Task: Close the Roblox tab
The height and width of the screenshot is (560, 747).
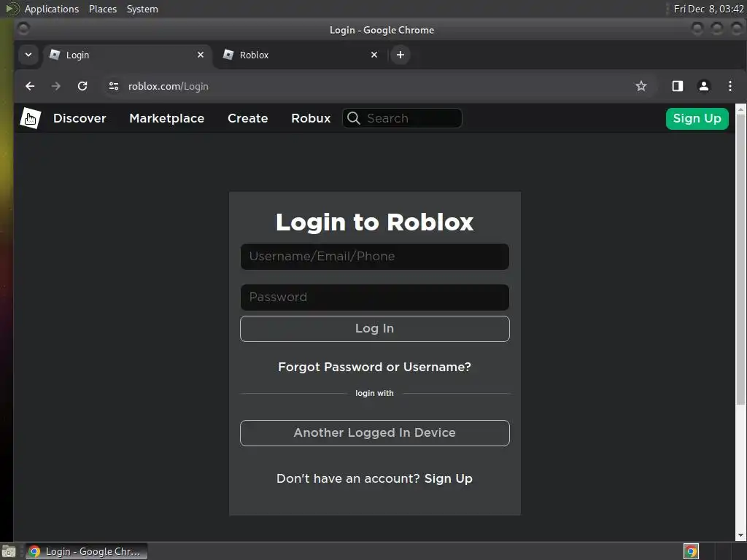Action: pos(374,55)
